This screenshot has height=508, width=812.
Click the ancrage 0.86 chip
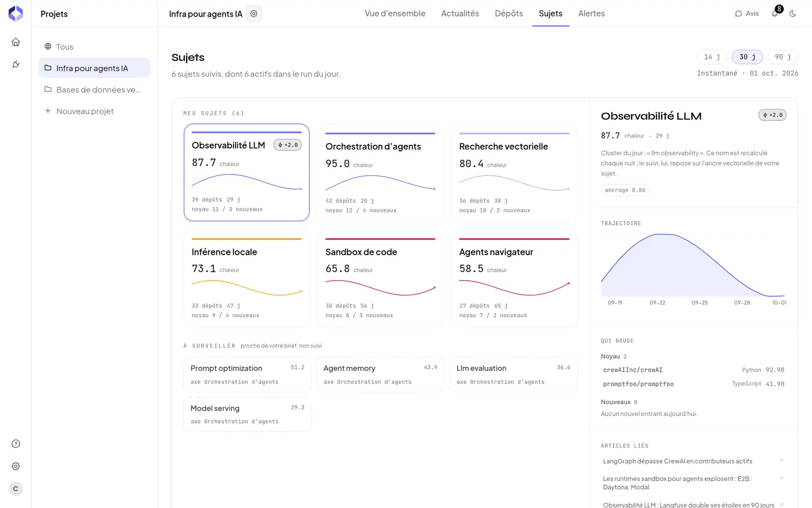[625, 190]
